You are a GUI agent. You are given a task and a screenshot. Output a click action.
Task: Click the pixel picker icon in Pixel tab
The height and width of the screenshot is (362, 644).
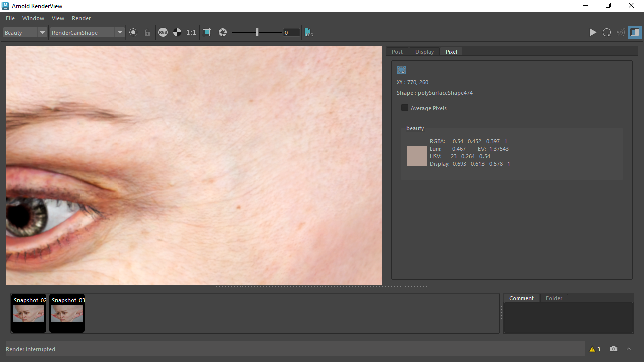click(x=401, y=70)
